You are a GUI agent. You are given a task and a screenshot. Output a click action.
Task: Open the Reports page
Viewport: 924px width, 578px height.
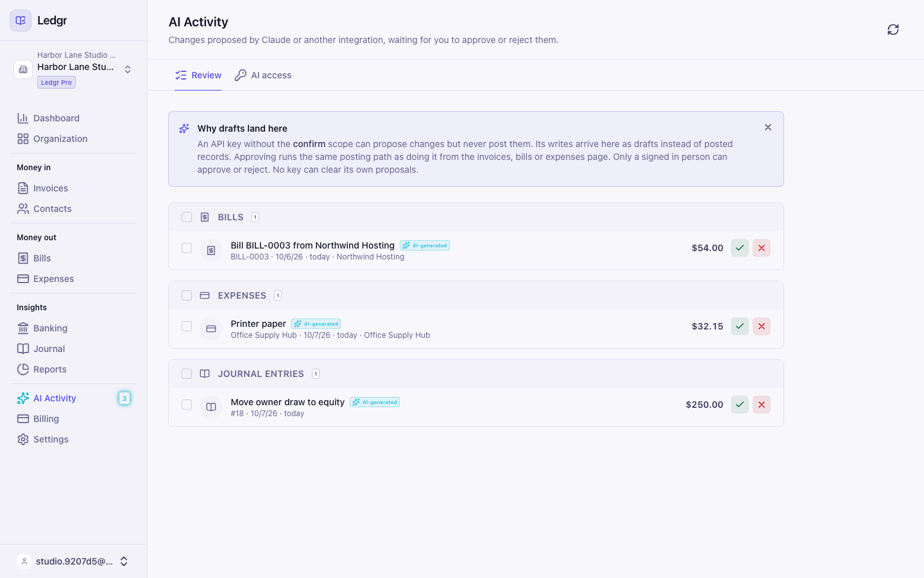(73, 369)
